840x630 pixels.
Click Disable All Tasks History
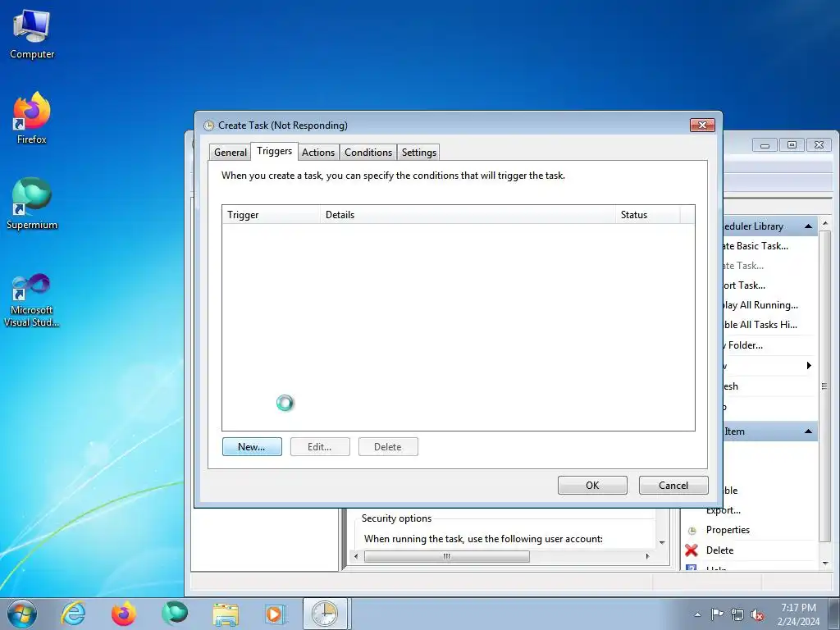pyautogui.click(x=760, y=325)
